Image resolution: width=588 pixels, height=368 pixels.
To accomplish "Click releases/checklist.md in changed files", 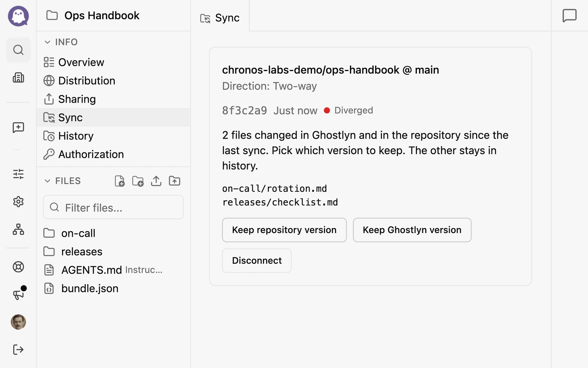I will [x=280, y=202].
